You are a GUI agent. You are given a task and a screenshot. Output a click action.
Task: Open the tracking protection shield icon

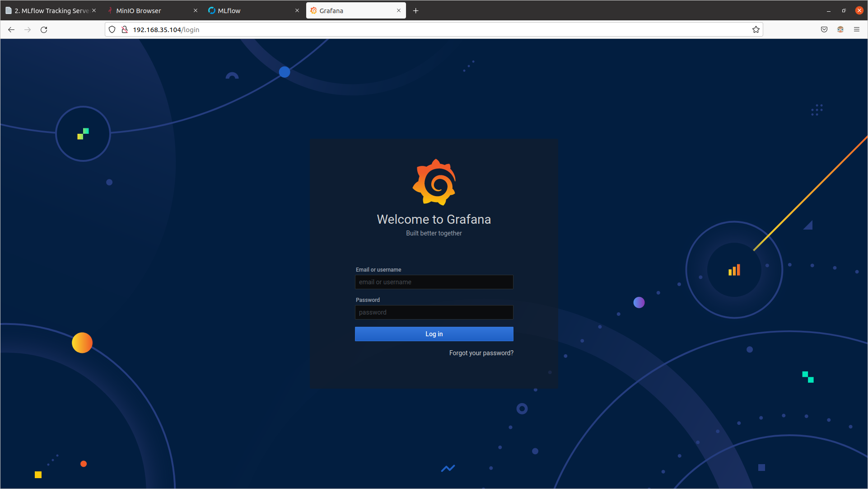coord(112,29)
